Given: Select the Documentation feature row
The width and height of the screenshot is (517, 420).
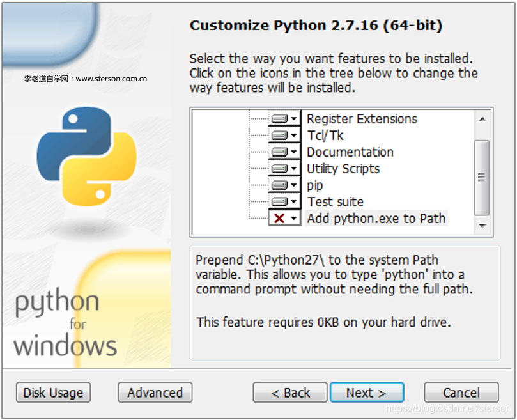Looking at the screenshot, I should pos(350,152).
